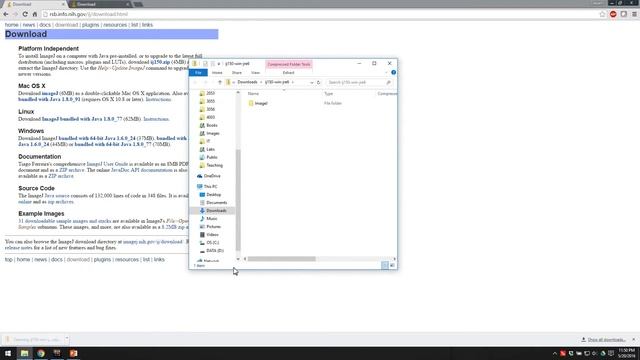
Task: Expand the Explorer ribbon chevron
Action: [386, 72]
